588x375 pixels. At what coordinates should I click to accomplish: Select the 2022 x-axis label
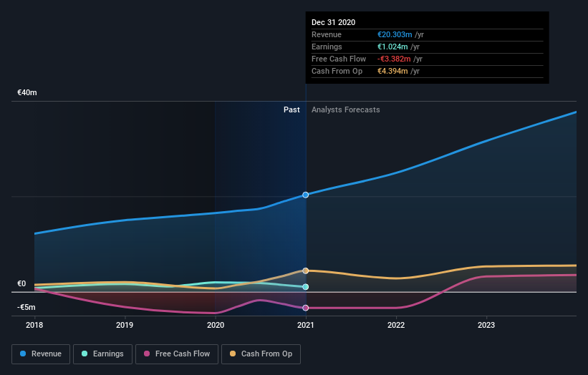396,325
